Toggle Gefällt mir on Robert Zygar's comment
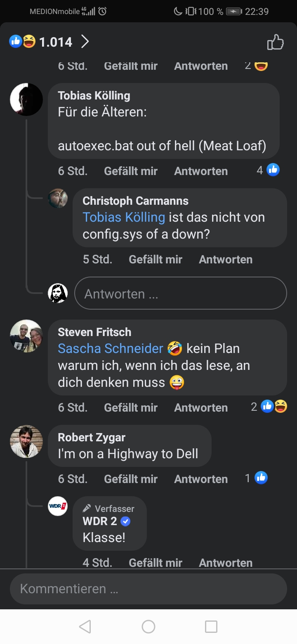This screenshot has height=644, width=297. pos(131,479)
